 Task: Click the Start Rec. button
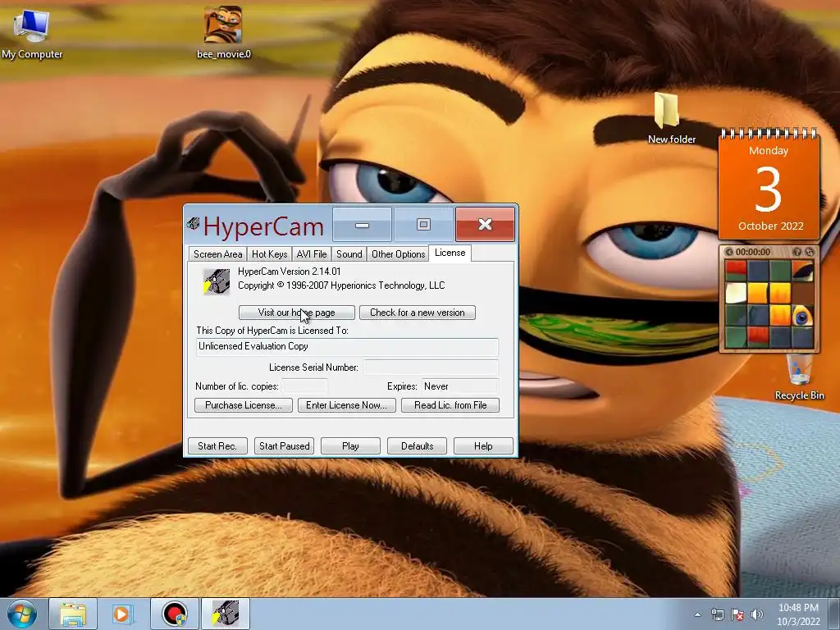(217, 445)
